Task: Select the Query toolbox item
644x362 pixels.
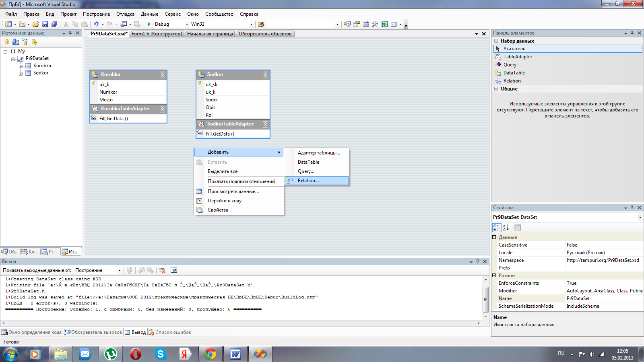Action: [x=567, y=65]
